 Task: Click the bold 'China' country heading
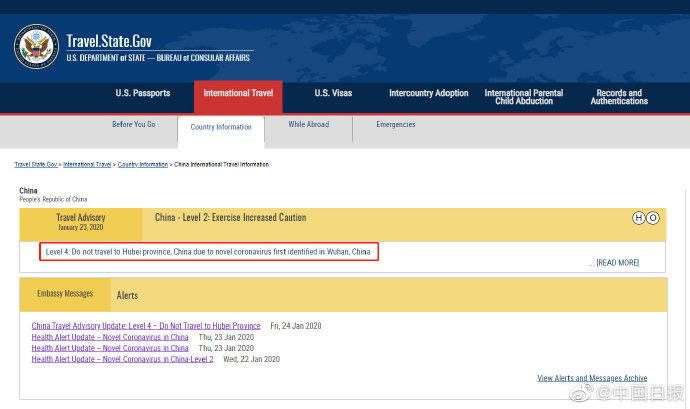(28, 191)
